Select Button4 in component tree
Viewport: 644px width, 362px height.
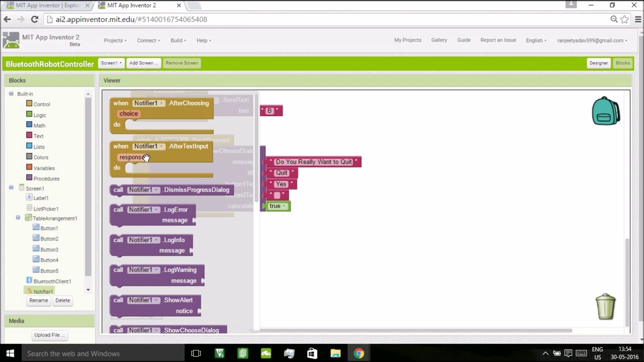49,260
